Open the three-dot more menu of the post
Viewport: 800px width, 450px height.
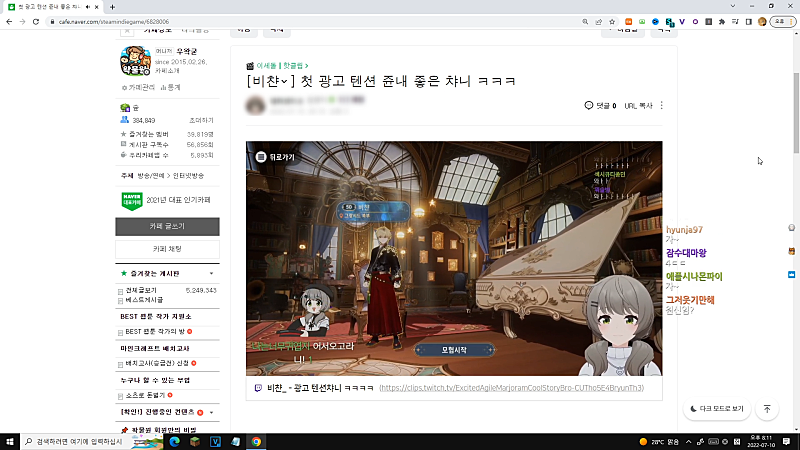point(662,106)
